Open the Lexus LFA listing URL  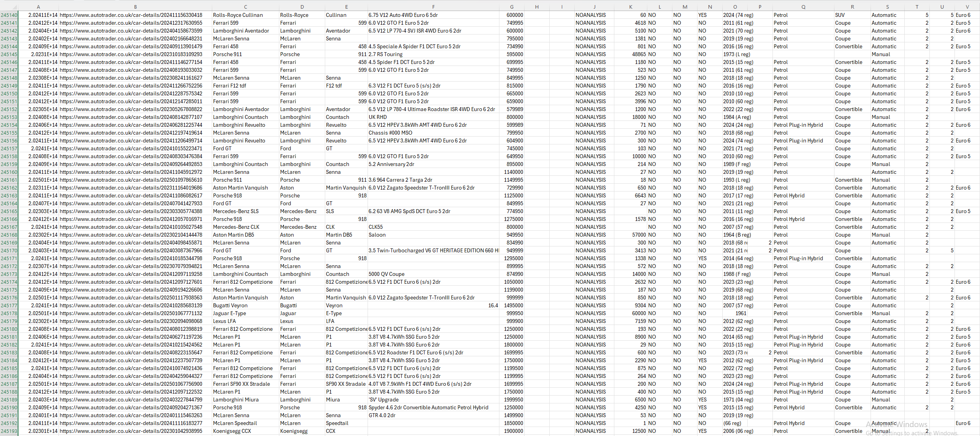[131, 321]
